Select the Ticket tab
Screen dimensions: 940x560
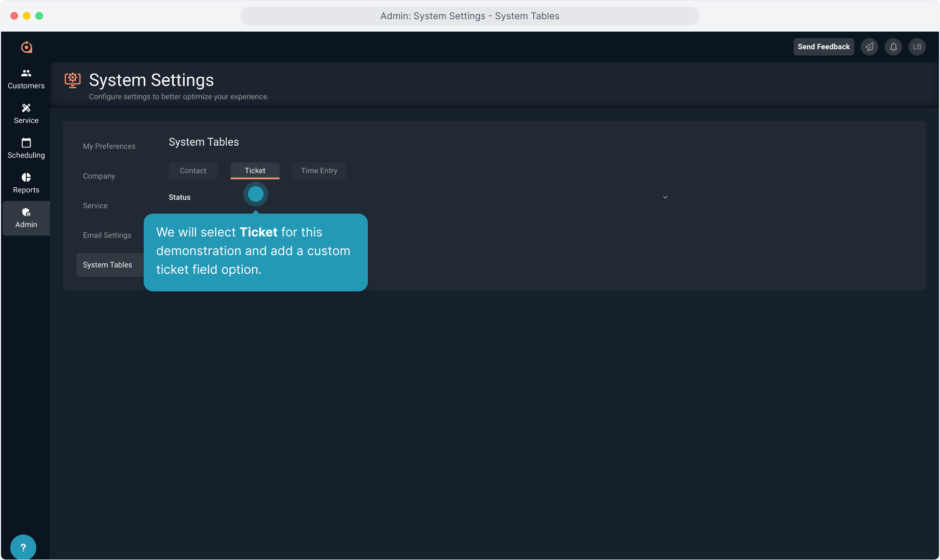(255, 171)
